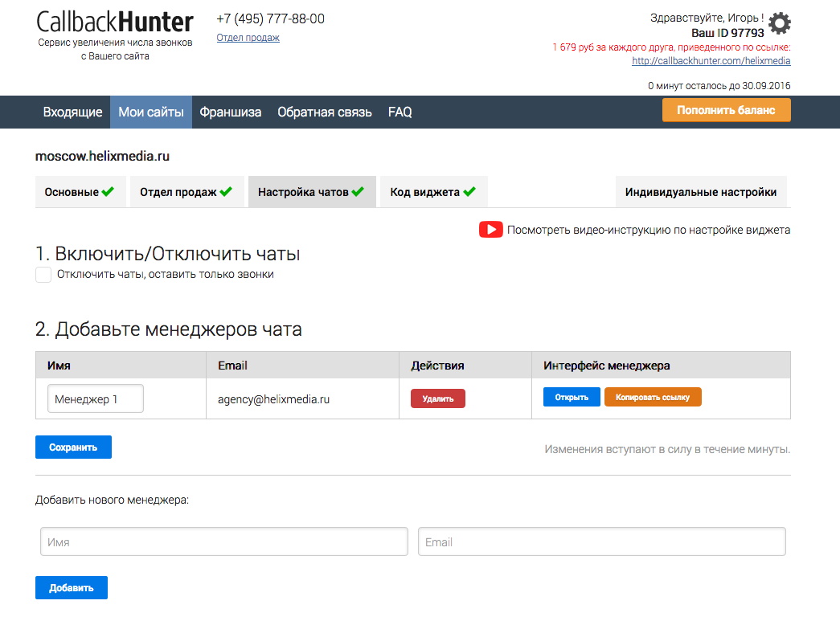840x621 pixels.
Task: Switch to the Отдел продаж tab
Action: [187, 192]
